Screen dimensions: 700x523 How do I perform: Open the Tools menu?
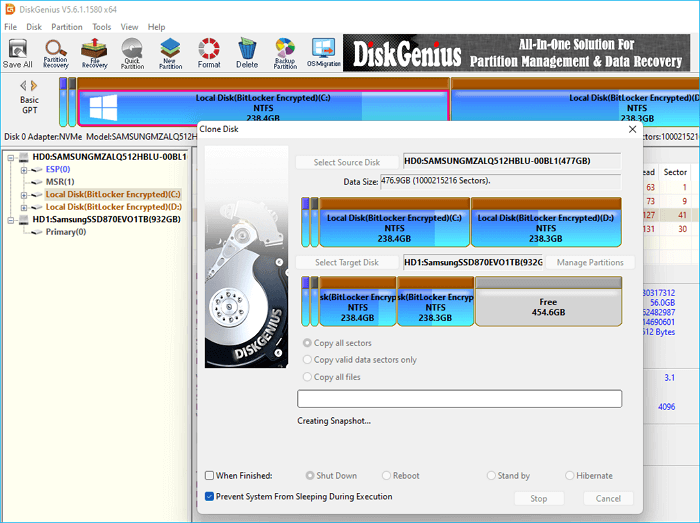coord(102,27)
